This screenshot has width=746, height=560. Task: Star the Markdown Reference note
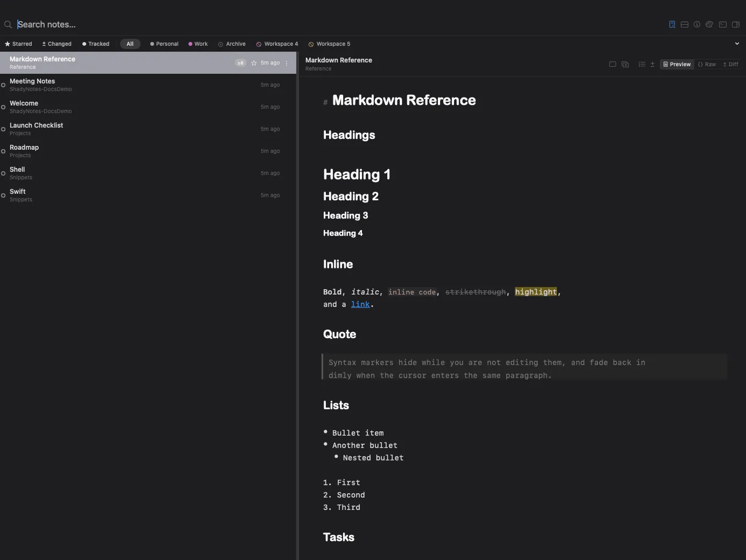coord(254,63)
